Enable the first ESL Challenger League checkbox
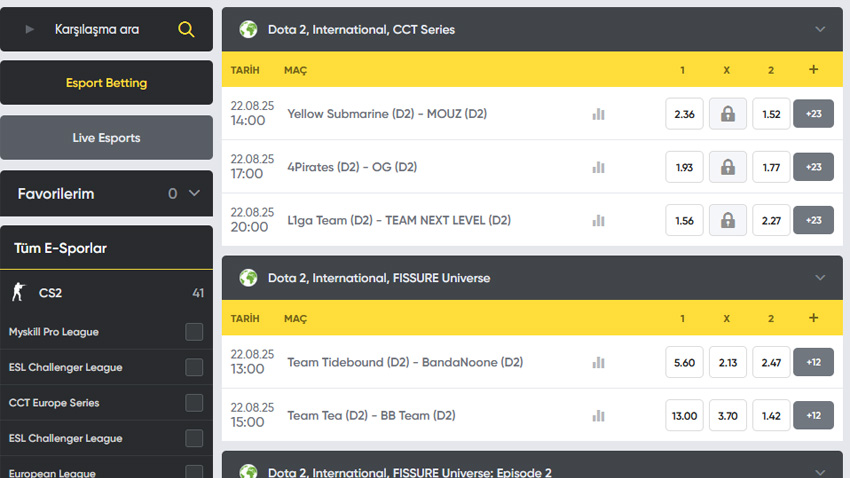 (x=194, y=367)
